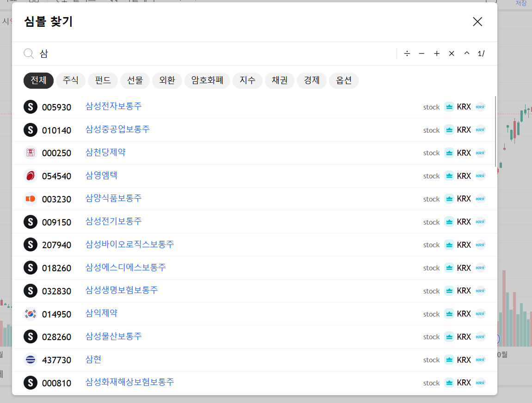The width and height of the screenshot is (532, 403).
Task: Select 삼현 name
Action: 93,360
